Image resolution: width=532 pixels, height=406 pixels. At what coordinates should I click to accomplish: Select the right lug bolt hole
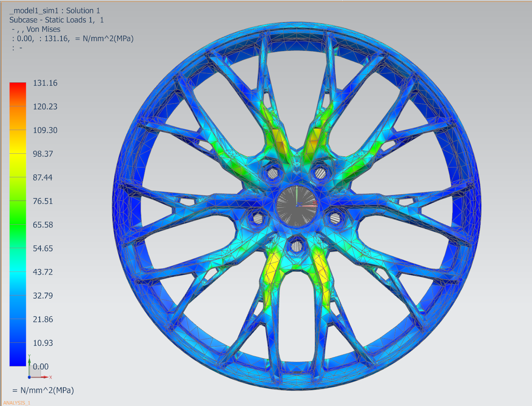pyautogui.click(x=335, y=218)
